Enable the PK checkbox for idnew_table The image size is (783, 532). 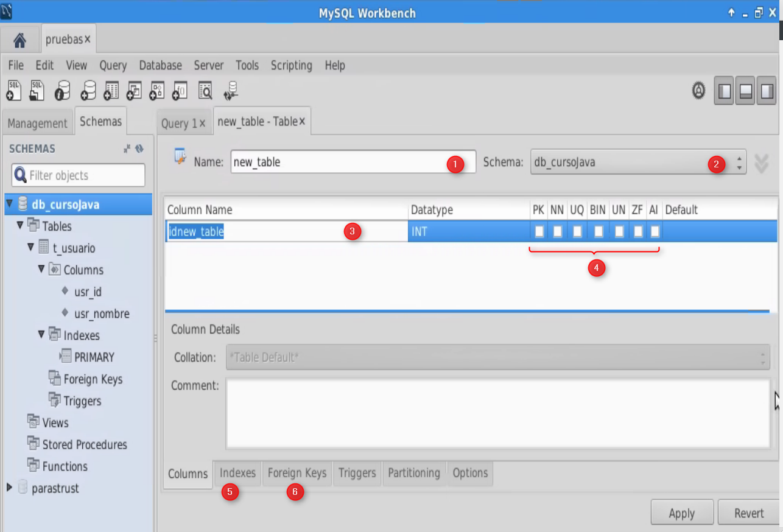click(538, 231)
